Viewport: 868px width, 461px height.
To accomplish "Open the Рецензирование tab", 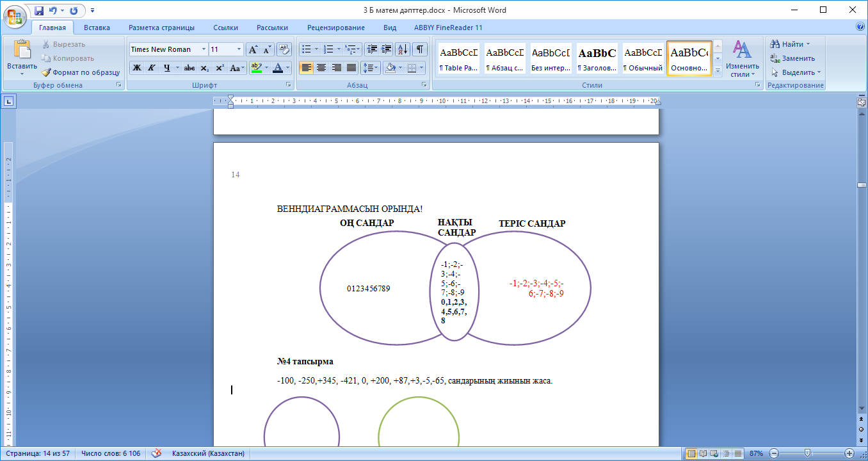I will 335,28.
